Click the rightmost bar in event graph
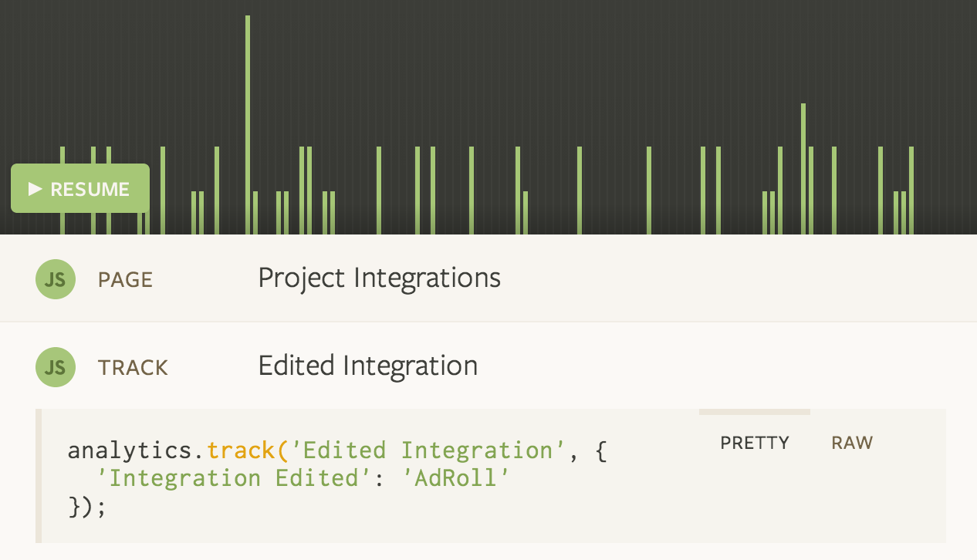This screenshot has height=560, width=977. [x=911, y=191]
